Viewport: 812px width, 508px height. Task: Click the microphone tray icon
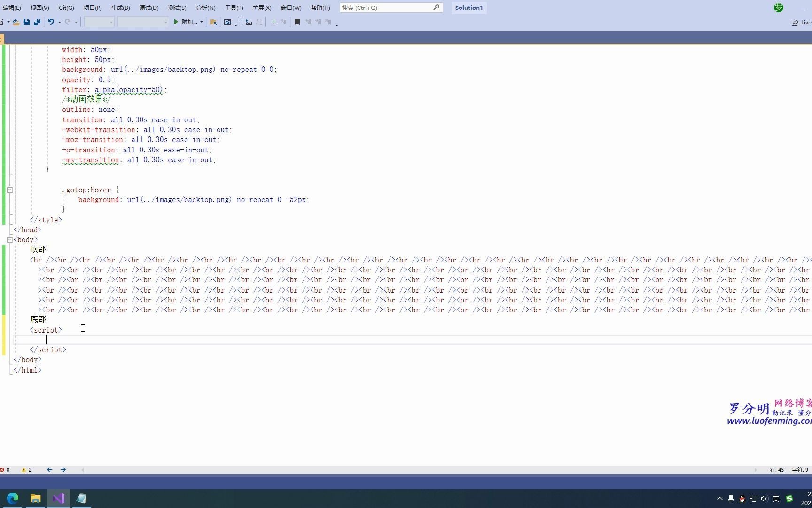point(731,499)
